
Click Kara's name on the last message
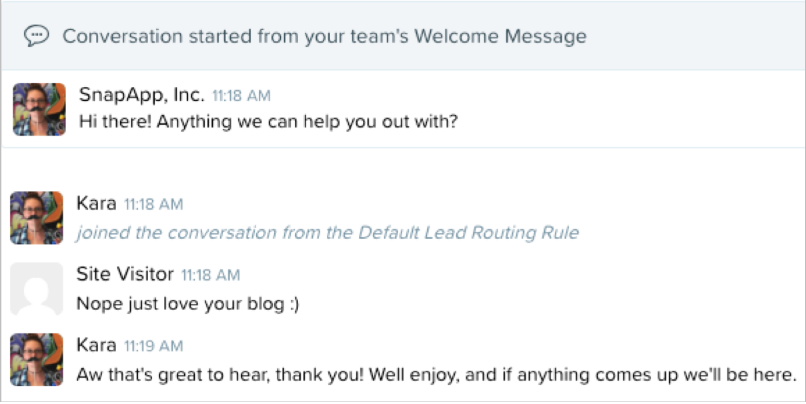coord(96,345)
